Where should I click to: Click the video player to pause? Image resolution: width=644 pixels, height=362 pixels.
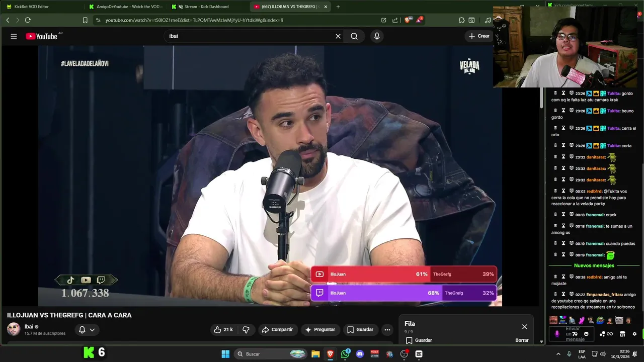tap(270, 176)
